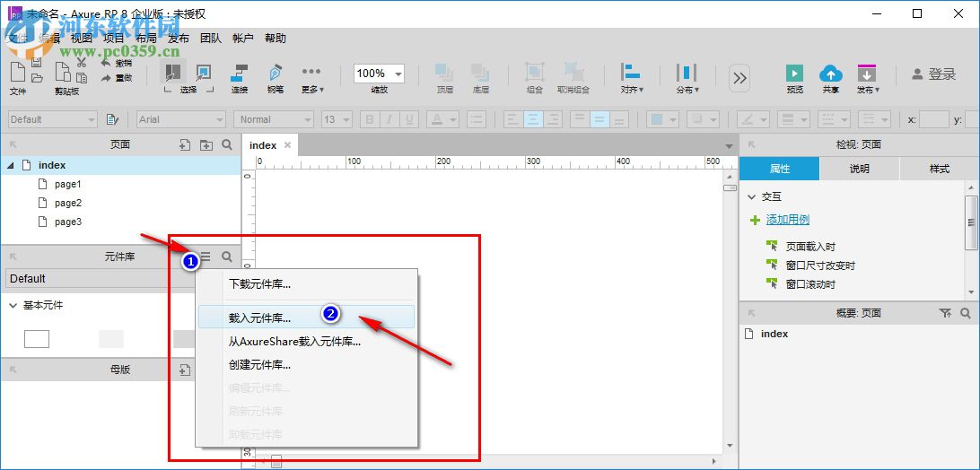Viewport: 980px width, 470px height.
Task: Choose 载入元件库... from context menu
Action: click(306, 317)
